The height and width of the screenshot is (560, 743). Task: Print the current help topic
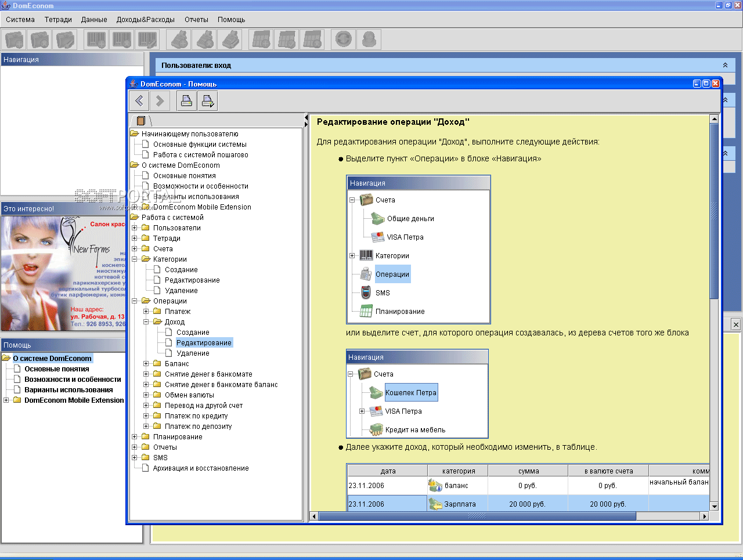(187, 101)
